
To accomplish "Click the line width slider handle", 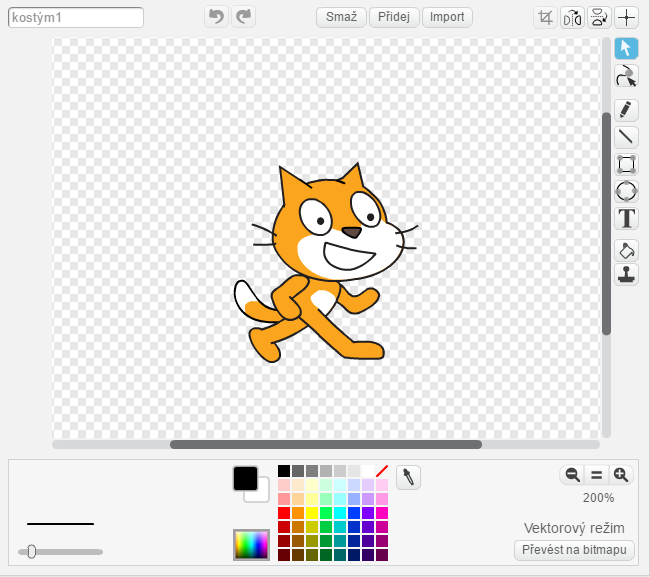I will pyautogui.click(x=32, y=552).
